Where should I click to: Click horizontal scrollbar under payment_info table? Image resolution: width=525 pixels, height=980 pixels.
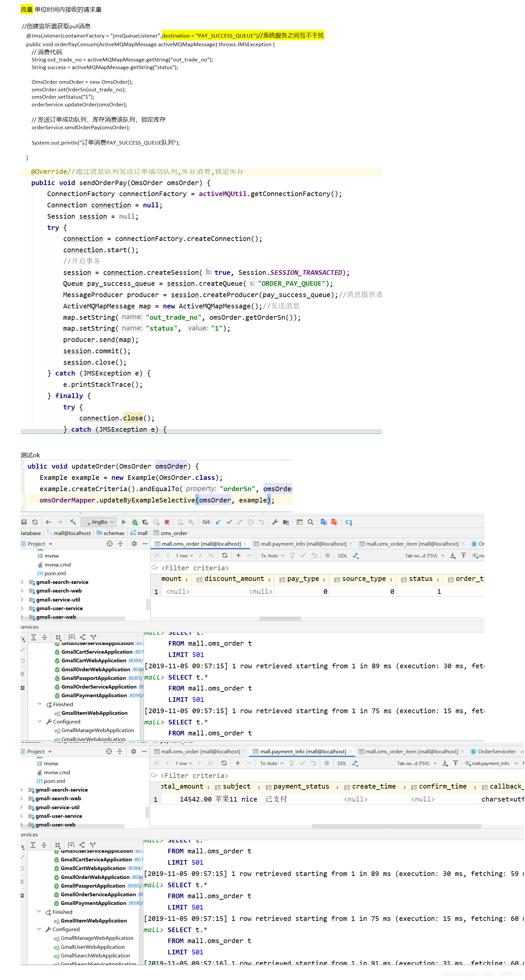396,826
